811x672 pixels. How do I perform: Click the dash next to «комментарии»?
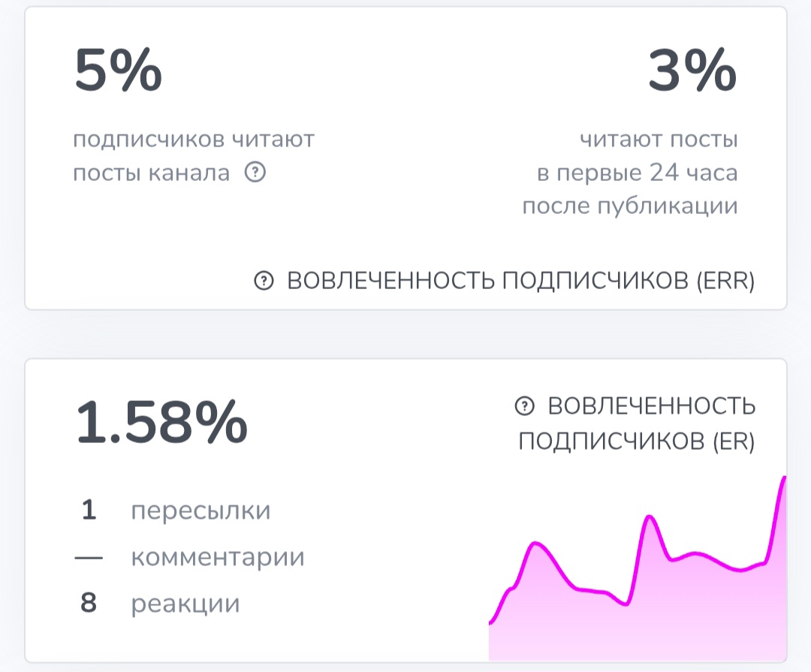[90, 557]
